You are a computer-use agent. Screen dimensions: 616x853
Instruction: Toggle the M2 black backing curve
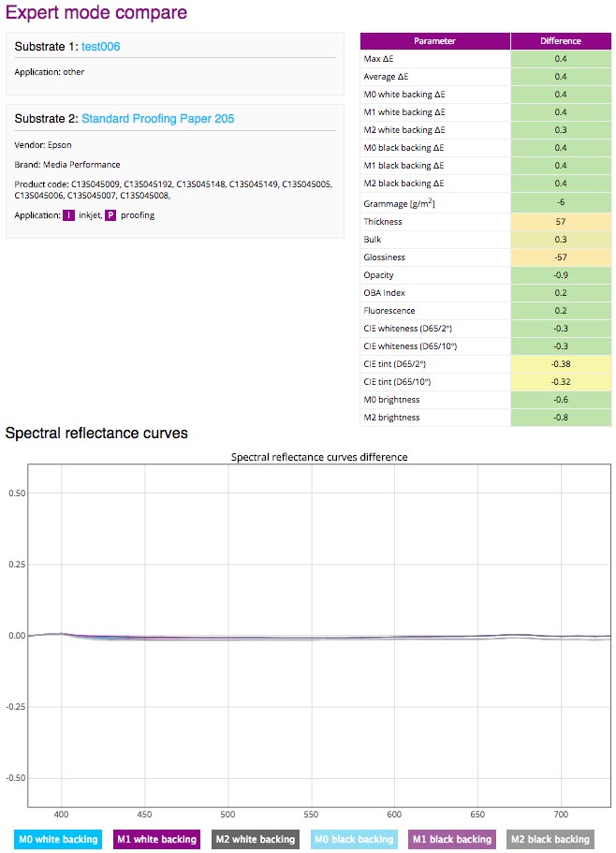tap(550, 839)
